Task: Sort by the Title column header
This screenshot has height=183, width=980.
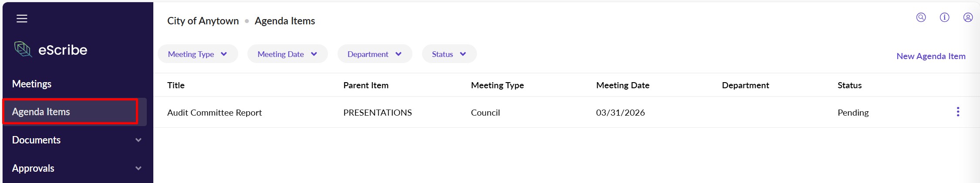Action: pos(176,85)
